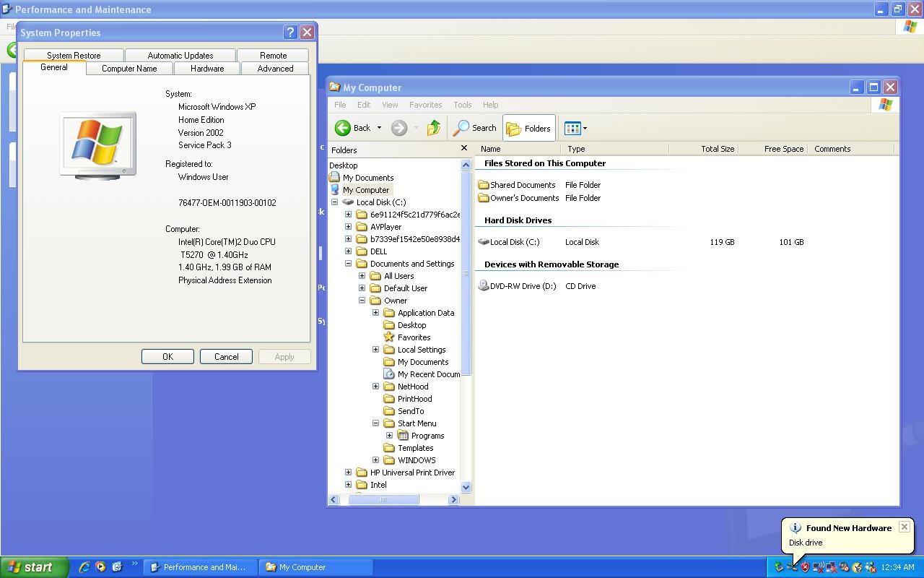Expand Application Data folder node

pos(375,313)
